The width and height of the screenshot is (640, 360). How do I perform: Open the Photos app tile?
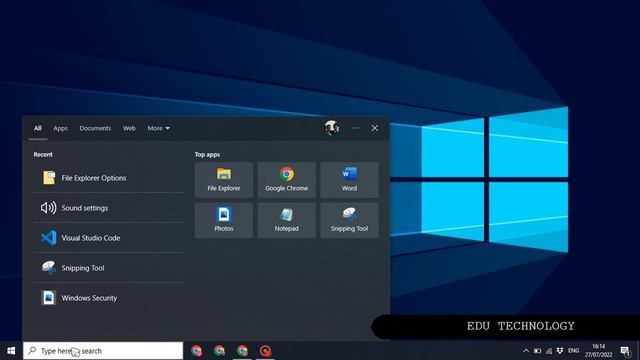(x=224, y=220)
